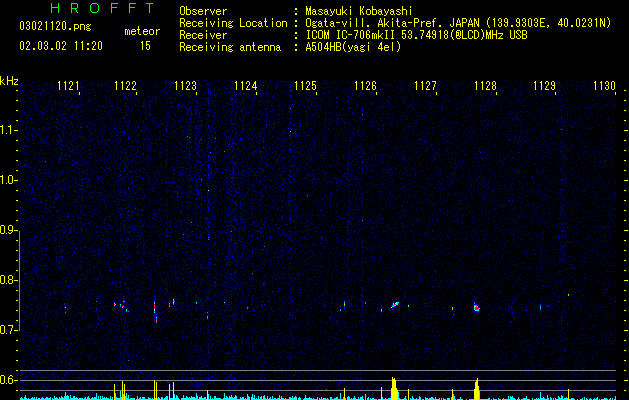Click the 'Receiving antenna' label
The image size is (629, 400).
pyautogui.click(x=230, y=47)
